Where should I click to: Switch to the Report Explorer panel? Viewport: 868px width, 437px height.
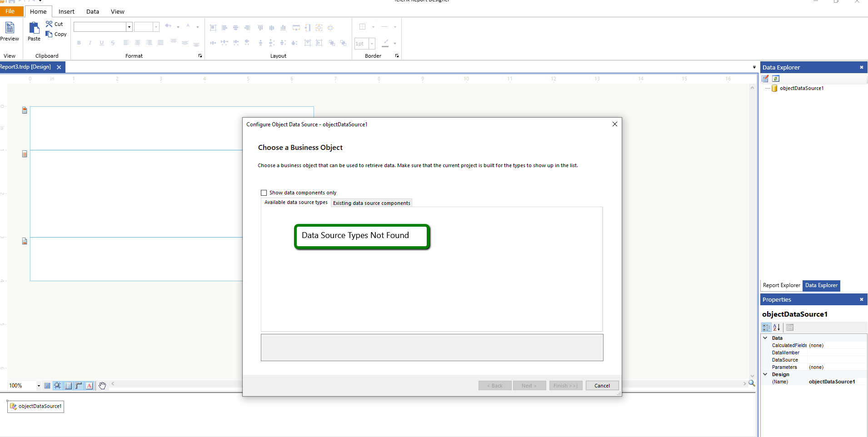[781, 285]
